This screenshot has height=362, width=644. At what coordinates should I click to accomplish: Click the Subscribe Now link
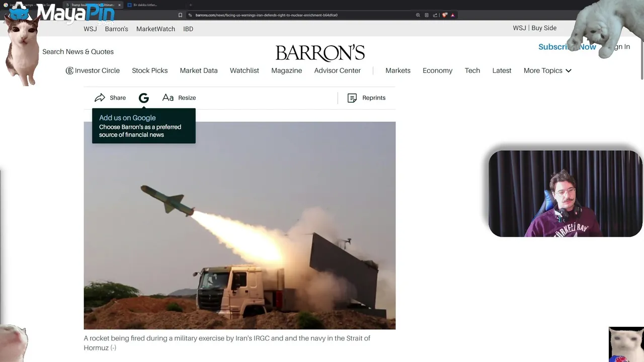[x=567, y=47]
